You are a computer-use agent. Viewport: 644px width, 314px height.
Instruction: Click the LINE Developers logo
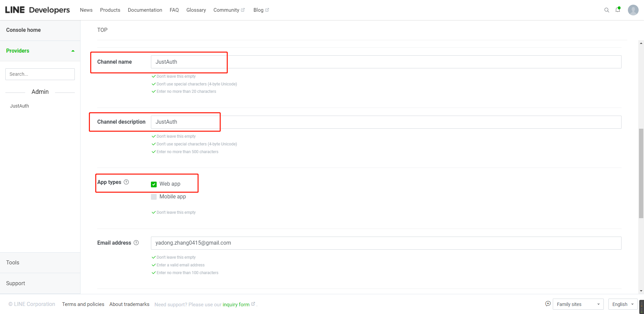[37, 10]
